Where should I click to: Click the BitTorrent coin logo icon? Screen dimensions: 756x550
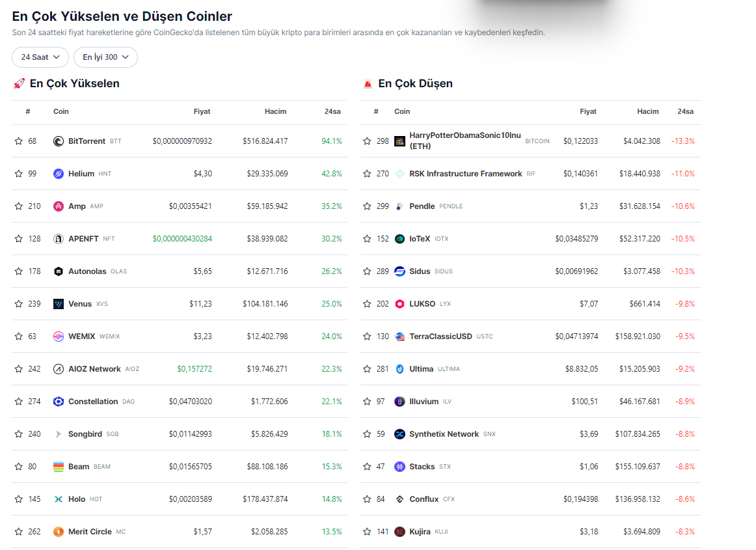pos(59,141)
